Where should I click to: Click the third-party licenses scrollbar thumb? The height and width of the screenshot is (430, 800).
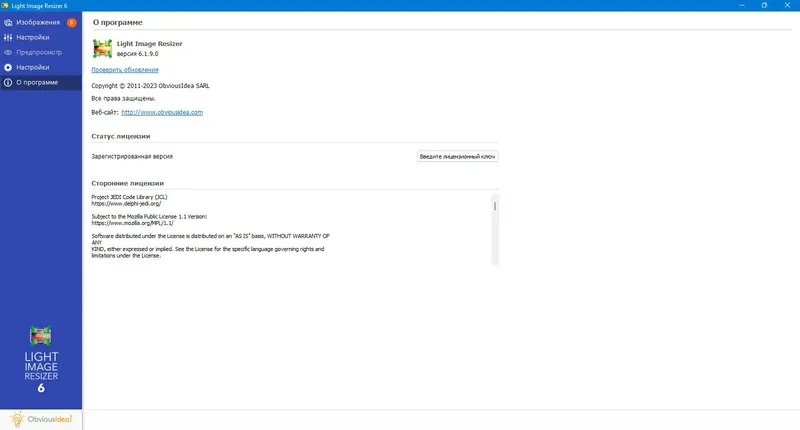tap(494, 206)
